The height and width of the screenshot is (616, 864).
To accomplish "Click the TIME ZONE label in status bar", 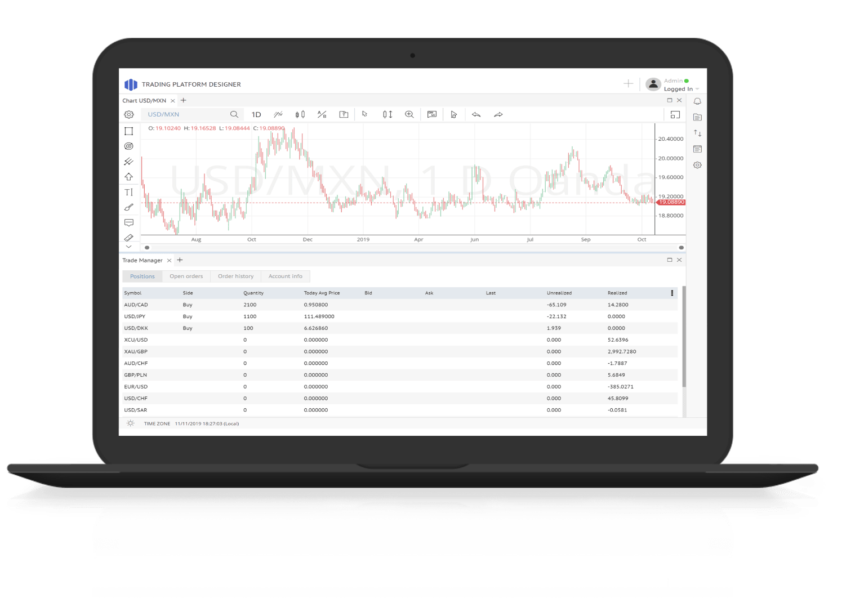I will pos(157,423).
